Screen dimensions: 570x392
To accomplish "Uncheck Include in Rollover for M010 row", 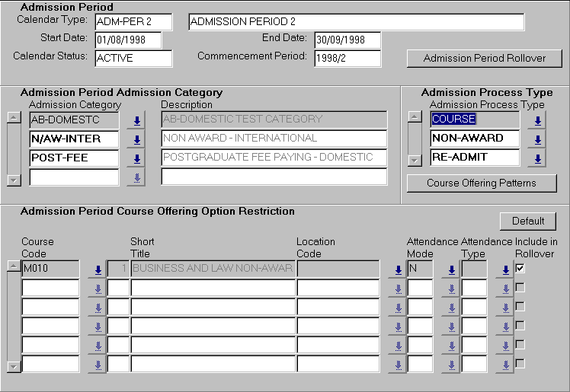I will 520,268.
